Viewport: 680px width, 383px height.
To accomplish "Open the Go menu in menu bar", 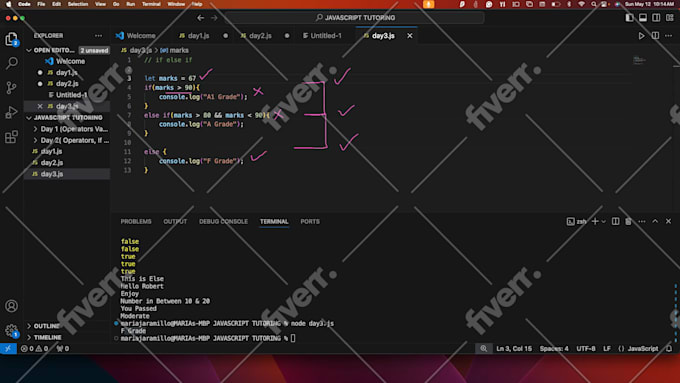I will click(x=116, y=4).
